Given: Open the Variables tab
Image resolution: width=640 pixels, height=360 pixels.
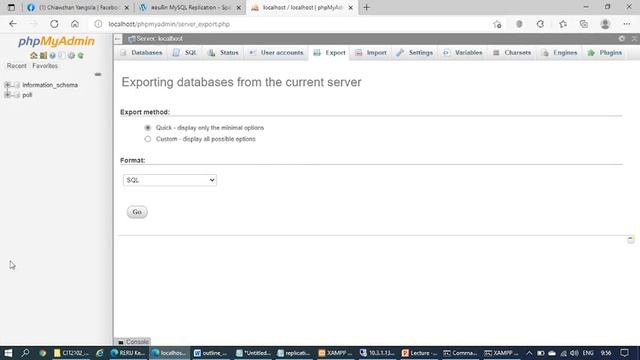Looking at the screenshot, I should pos(463,53).
